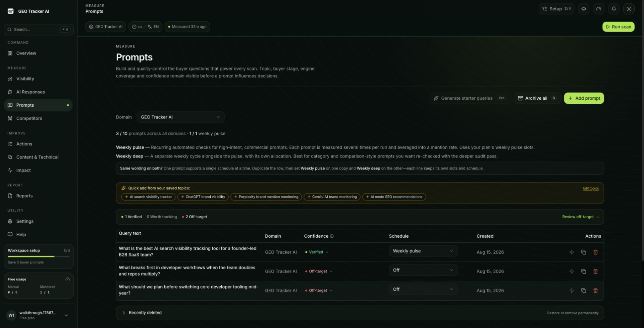This screenshot has height=328, width=644.
Task: Open Help in the sidebar
Action: 38,235
